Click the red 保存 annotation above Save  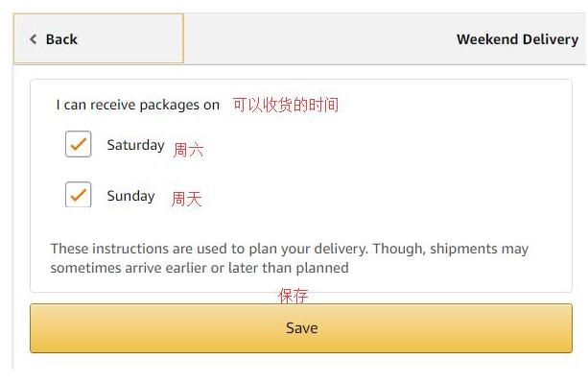point(294,296)
